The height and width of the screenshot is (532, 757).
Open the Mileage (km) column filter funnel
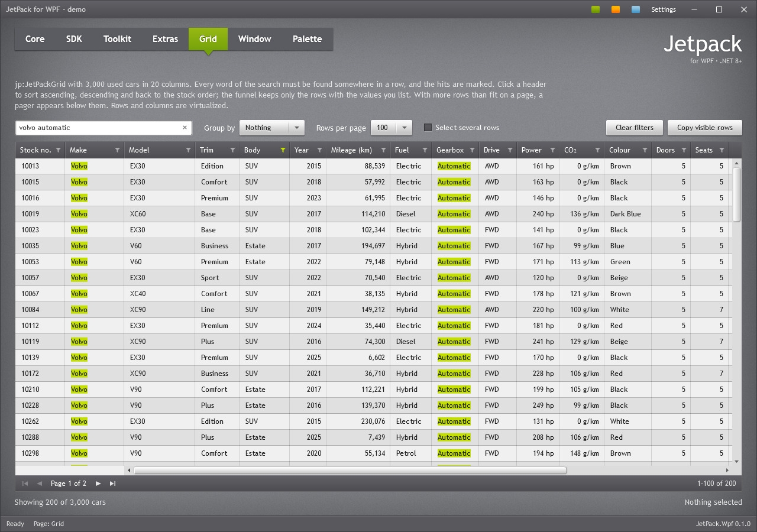(x=383, y=150)
